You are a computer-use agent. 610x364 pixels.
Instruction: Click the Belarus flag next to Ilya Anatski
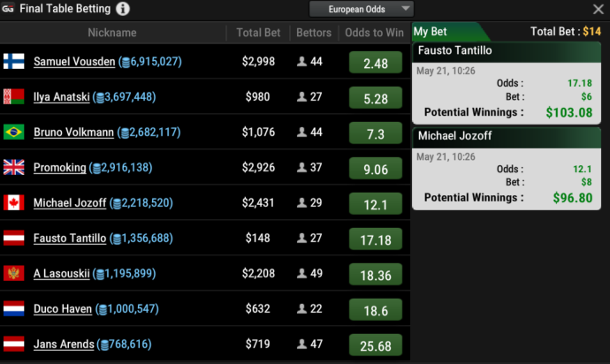(13, 97)
